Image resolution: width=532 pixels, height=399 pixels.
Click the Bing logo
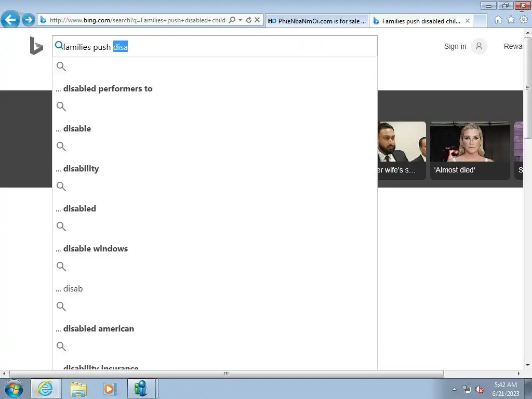tap(36, 46)
